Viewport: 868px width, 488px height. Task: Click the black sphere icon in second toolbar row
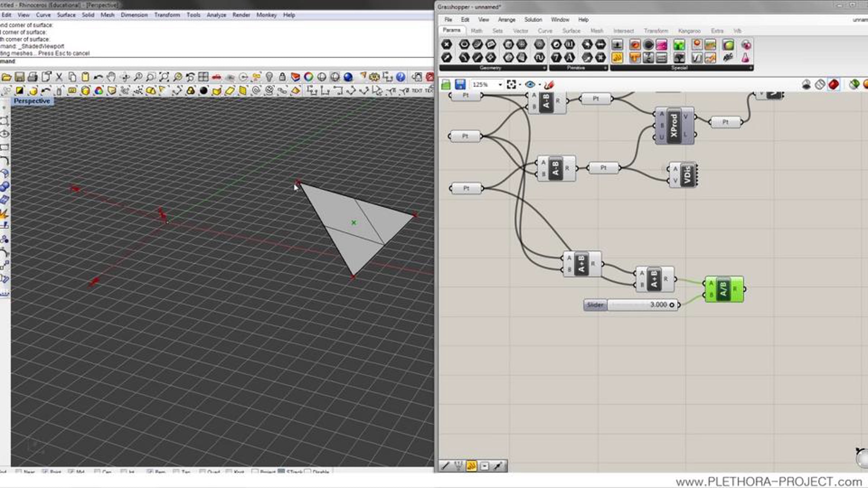coord(204,90)
